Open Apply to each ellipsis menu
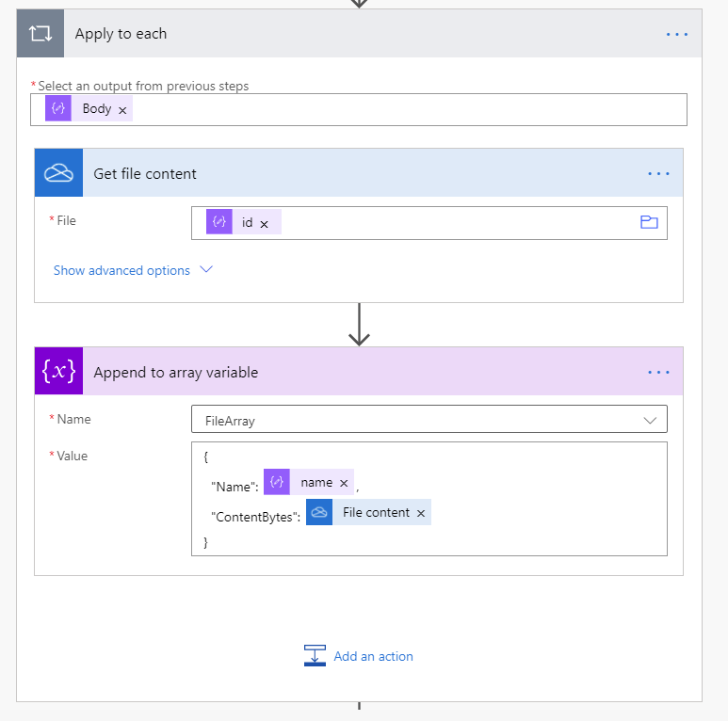 point(677,34)
